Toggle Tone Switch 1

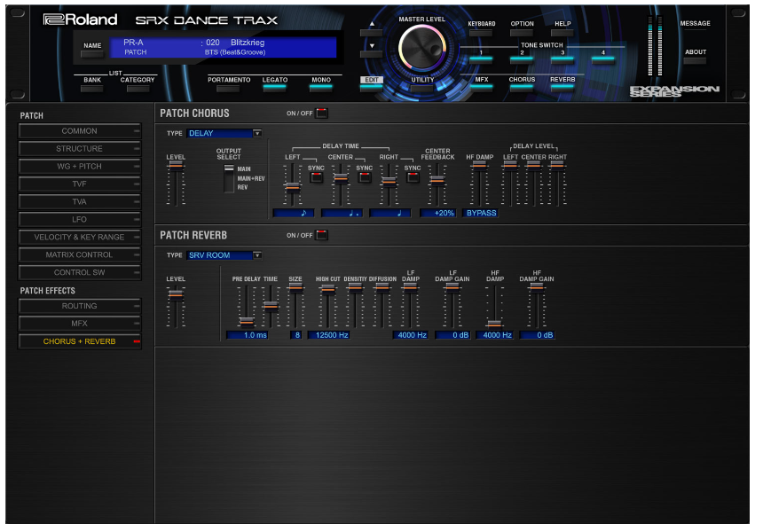(x=481, y=59)
